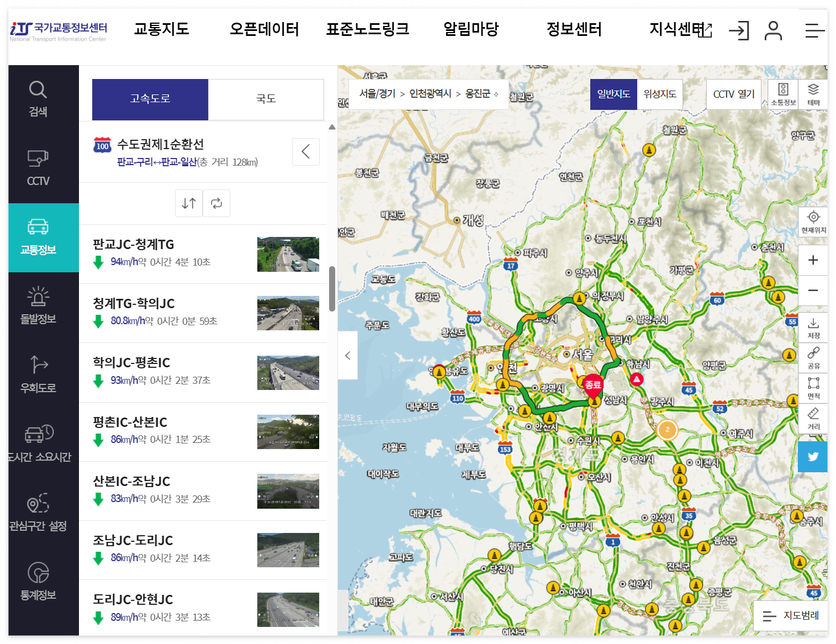Open the CCTV panel in the sidebar

pyautogui.click(x=37, y=166)
